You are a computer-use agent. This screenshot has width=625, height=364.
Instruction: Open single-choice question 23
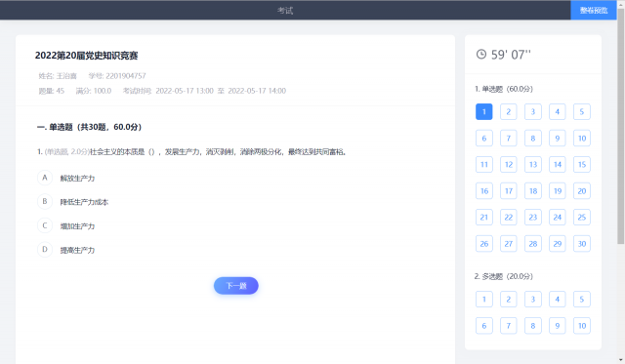tap(533, 218)
